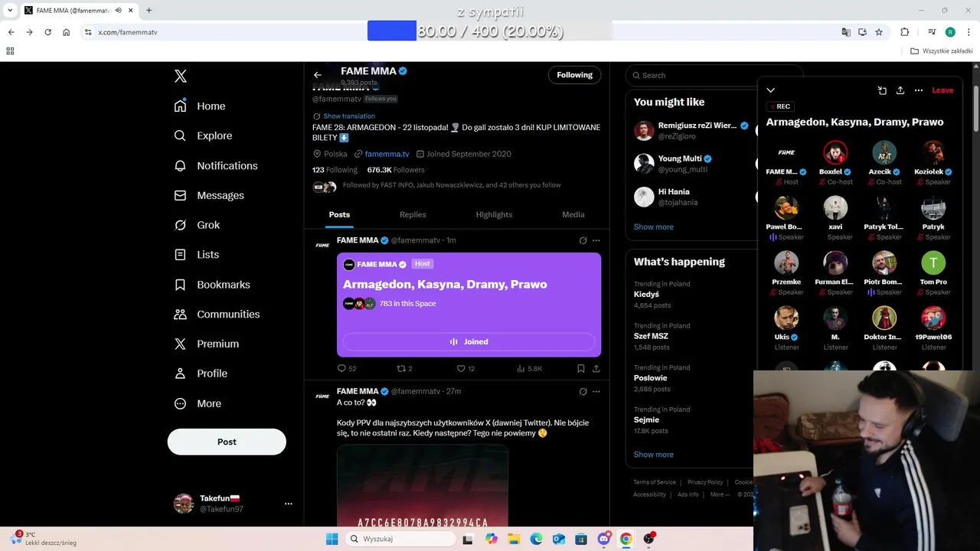Go back from FAME MMA profile

click(318, 75)
